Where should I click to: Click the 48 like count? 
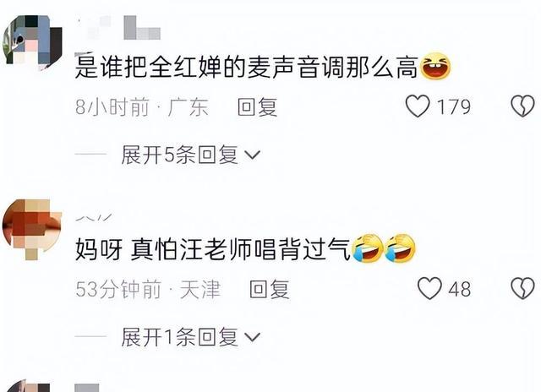point(460,289)
